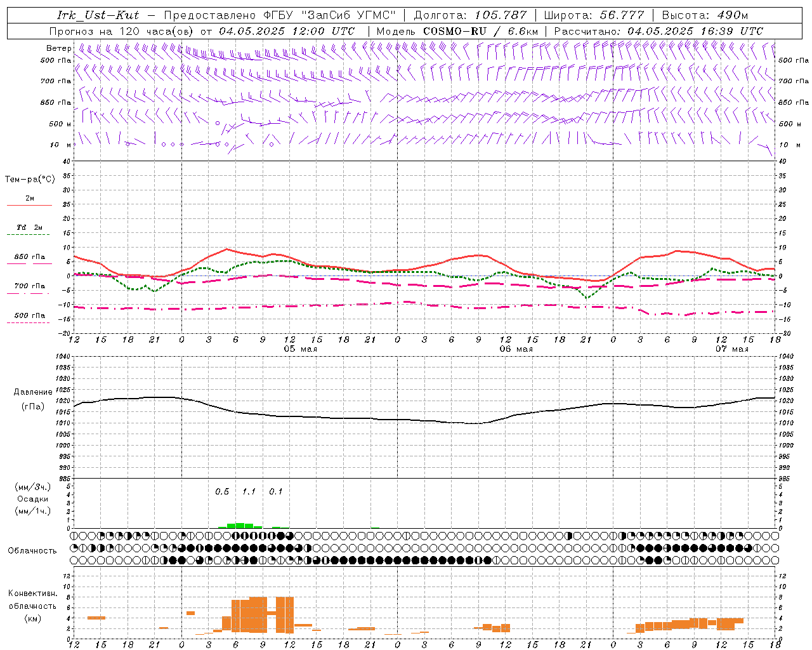Click the "05 мая" date label
Image resolution: width=812 pixels, height=650 pixels.
pyautogui.click(x=300, y=349)
